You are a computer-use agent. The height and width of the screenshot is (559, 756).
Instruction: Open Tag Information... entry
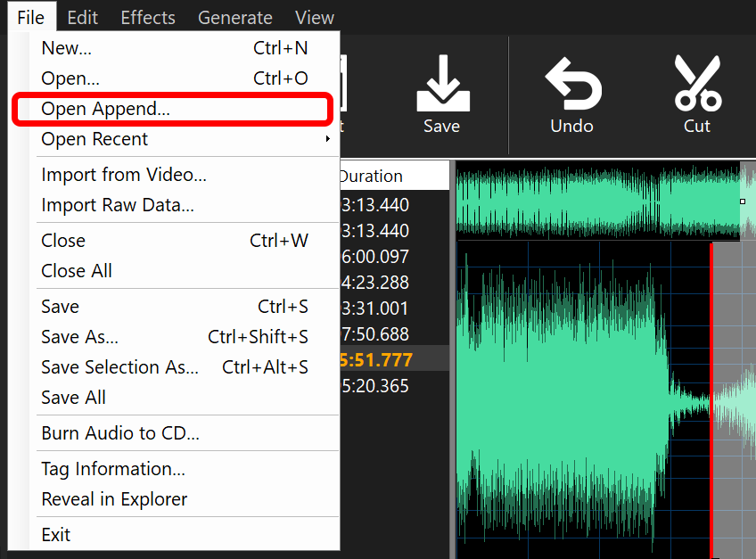(176, 469)
